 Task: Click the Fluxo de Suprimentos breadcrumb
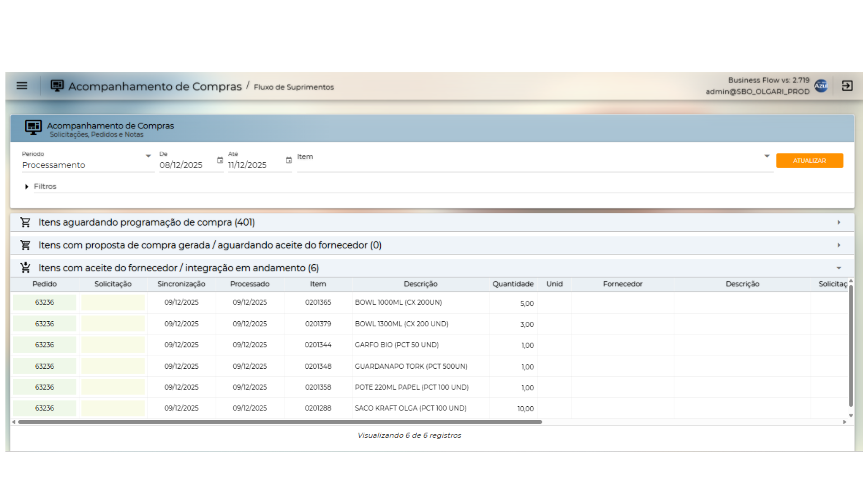click(293, 87)
